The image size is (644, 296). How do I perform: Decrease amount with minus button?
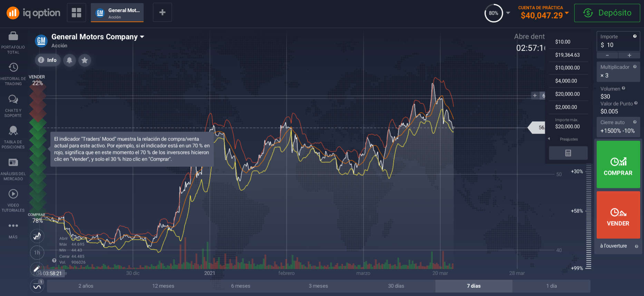pos(607,55)
